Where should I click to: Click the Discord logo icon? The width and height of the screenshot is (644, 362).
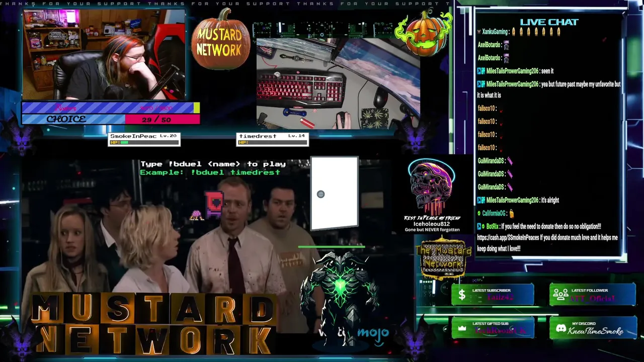click(560, 328)
